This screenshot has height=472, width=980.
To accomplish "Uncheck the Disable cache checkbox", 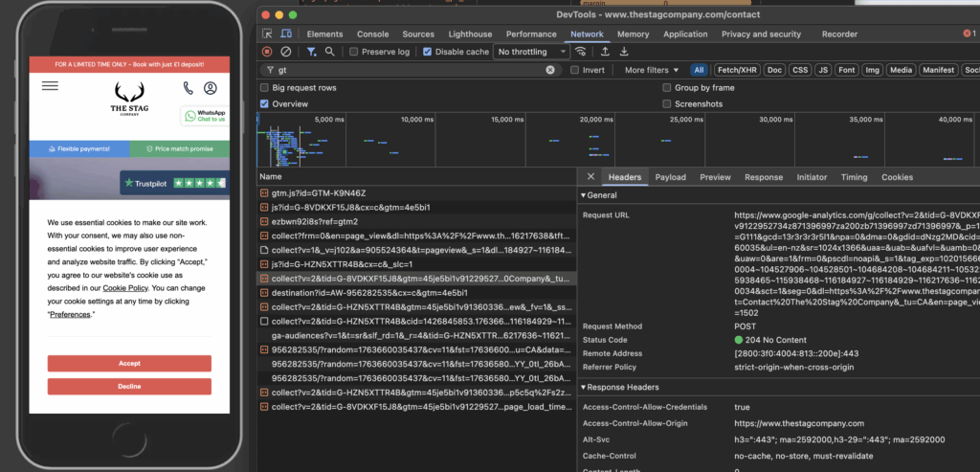I will pyautogui.click(x=427, y=52).
